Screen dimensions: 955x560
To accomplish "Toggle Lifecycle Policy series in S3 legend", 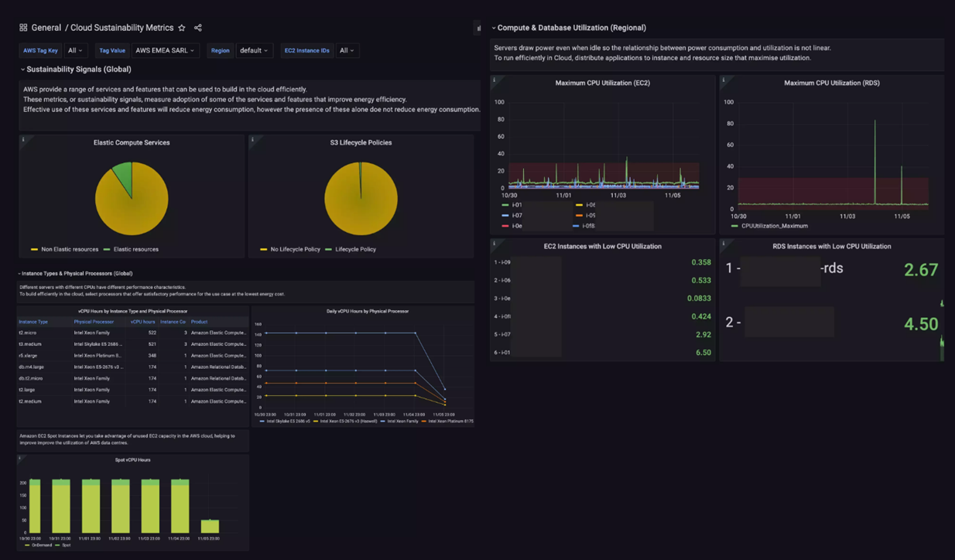I will (x=355, y=249).
